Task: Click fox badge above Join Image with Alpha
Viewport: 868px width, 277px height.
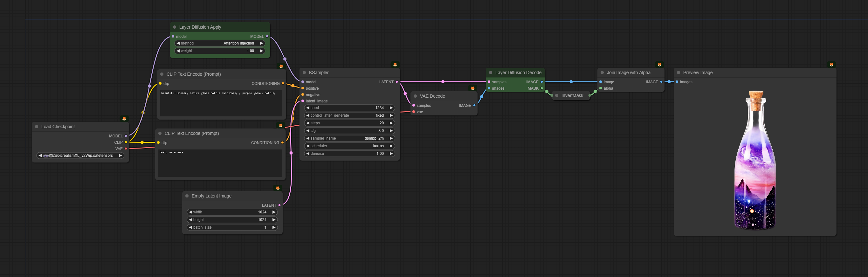Action: 659,65
